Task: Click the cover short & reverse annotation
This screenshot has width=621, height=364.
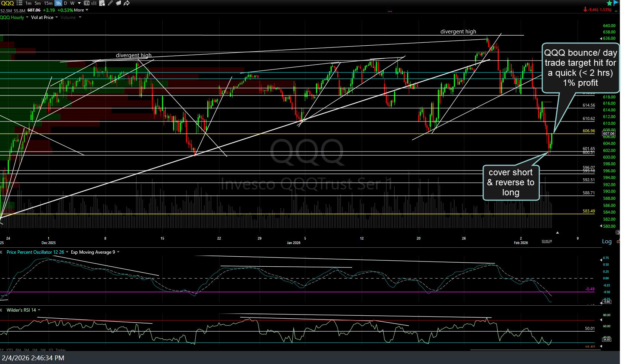Action: point(510,182)
